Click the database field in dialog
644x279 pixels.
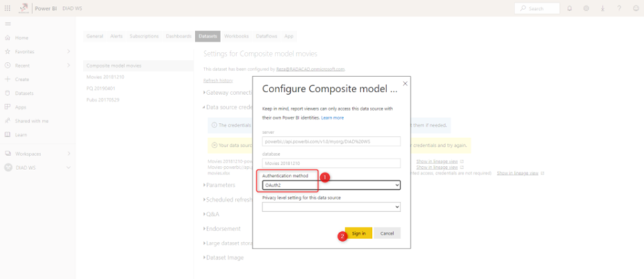pos(331,163)
